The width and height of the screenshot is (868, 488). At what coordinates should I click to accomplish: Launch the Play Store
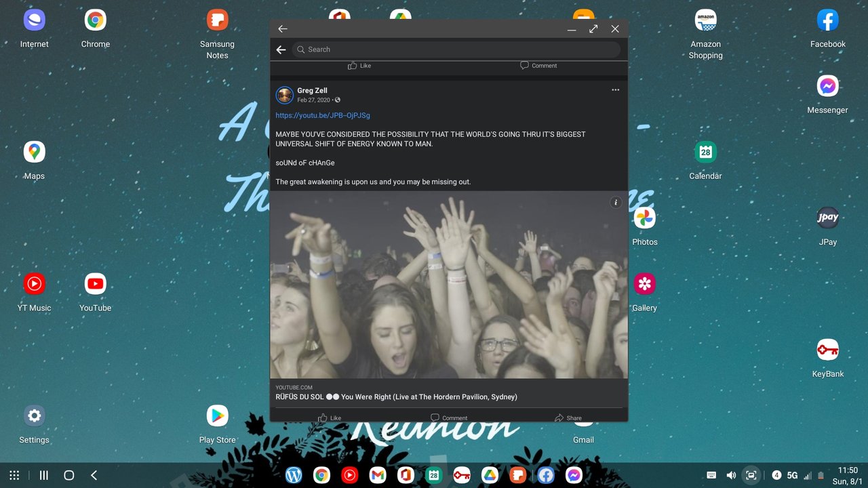[x=217, y=415]
